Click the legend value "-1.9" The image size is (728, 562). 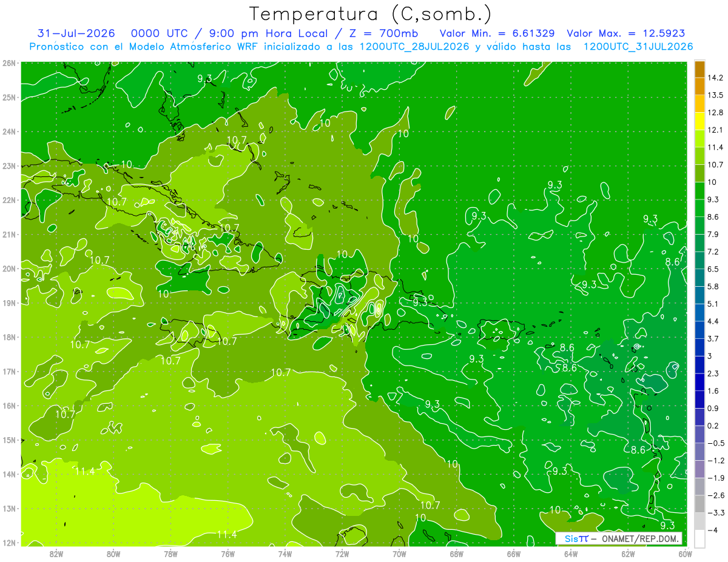coord(716,478)
